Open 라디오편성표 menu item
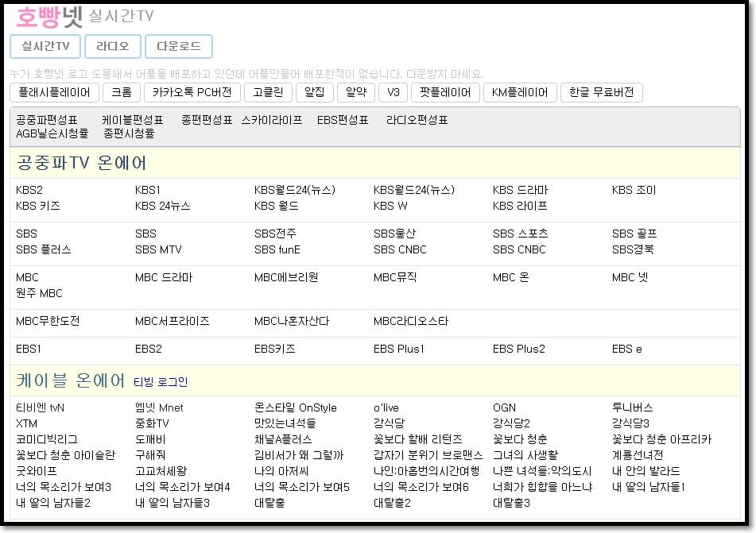 pyautogui.click(x=417, y=120)
